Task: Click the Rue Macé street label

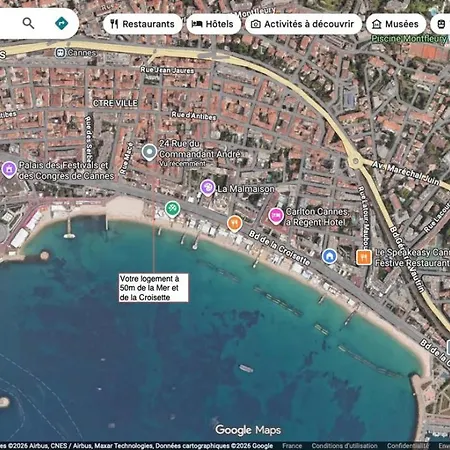Action: (x=126, y=158)
